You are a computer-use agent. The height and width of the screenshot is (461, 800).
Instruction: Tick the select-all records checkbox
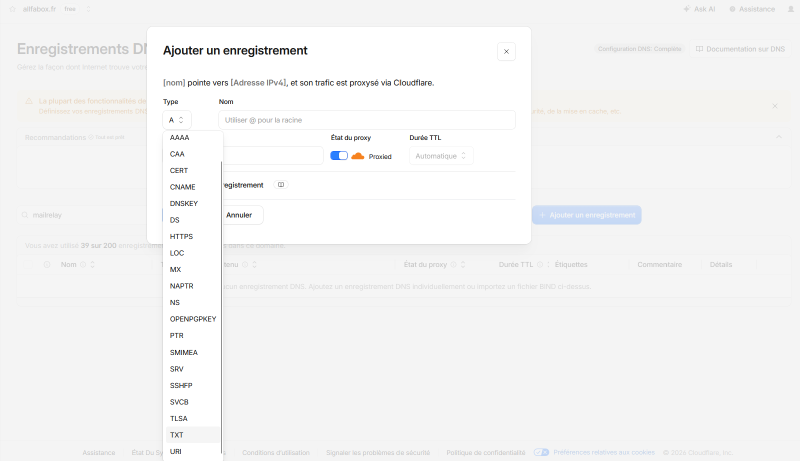(28, 265)
